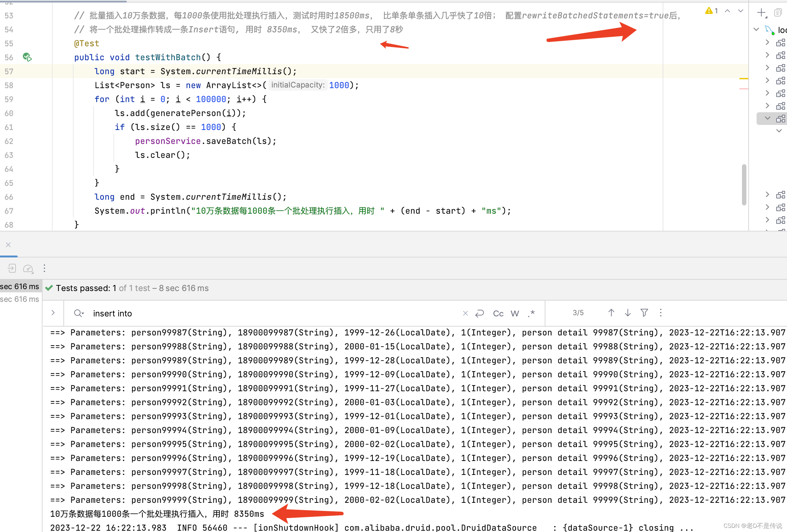Collapse the child node under highlighted schema
The height and width of the screenshot is (532, 787).
point(779,131)
